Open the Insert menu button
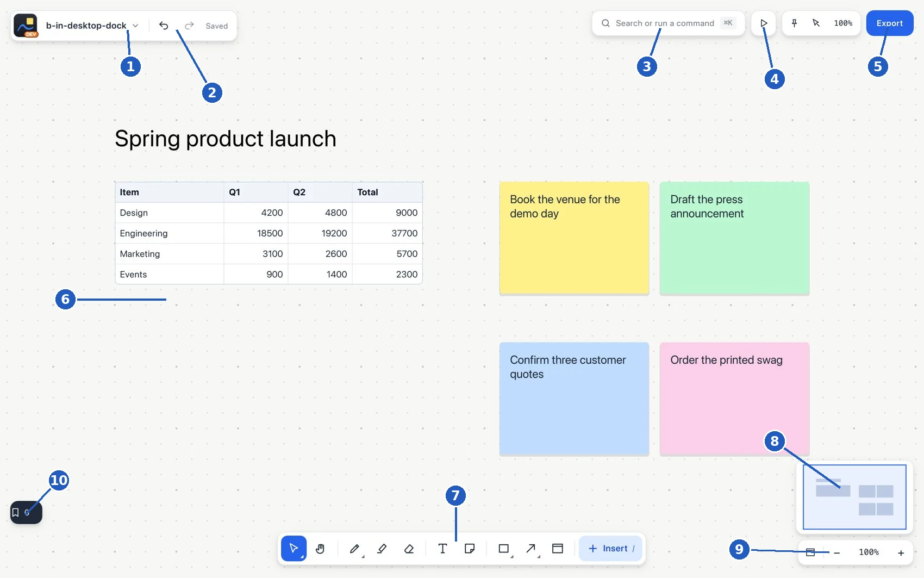Viewport: 924px width, 578px height. click(610, 548)
